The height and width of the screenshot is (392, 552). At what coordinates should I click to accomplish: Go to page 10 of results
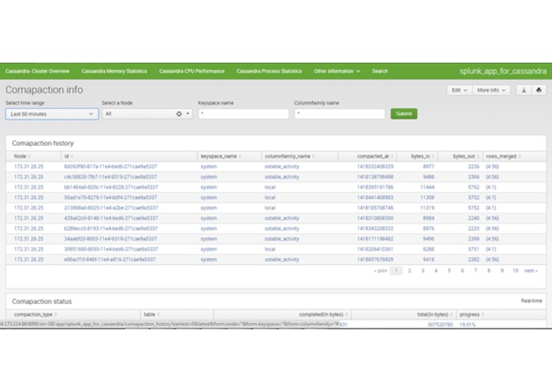[515, 271]
